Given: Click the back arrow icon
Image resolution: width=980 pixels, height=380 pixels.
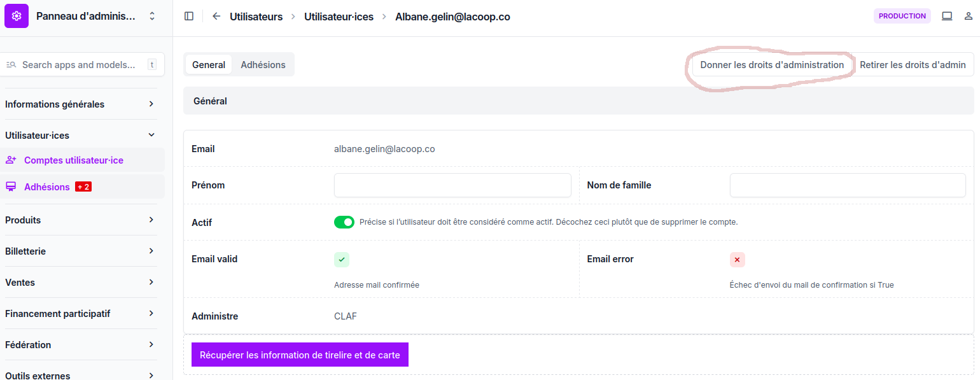Looking at the screenshot, I should tap(216, 17).
